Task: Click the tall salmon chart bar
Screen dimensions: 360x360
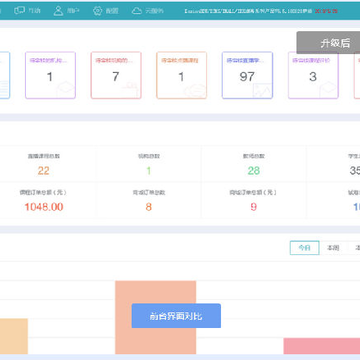Action: pyautogui.click(x=156, y=317)
